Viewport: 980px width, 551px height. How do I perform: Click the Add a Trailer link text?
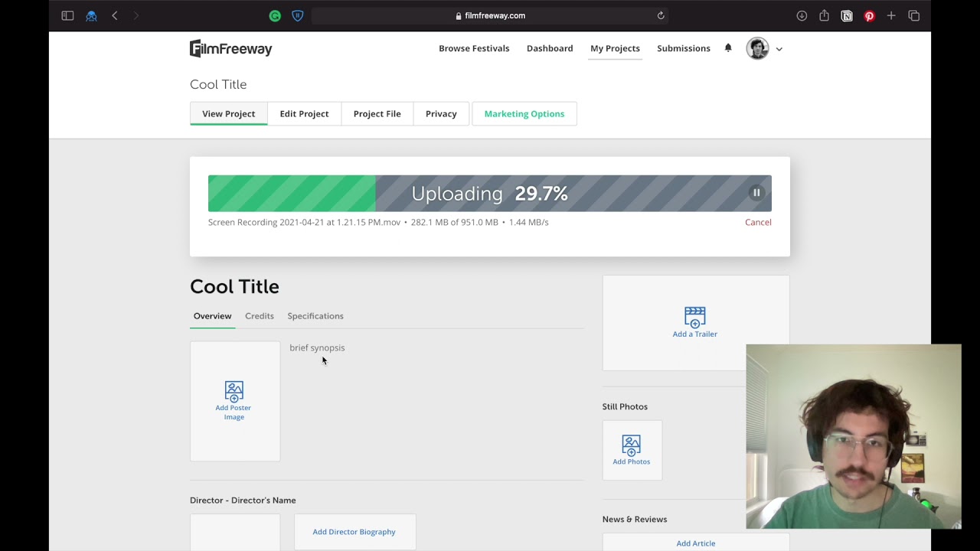point(694,334)
